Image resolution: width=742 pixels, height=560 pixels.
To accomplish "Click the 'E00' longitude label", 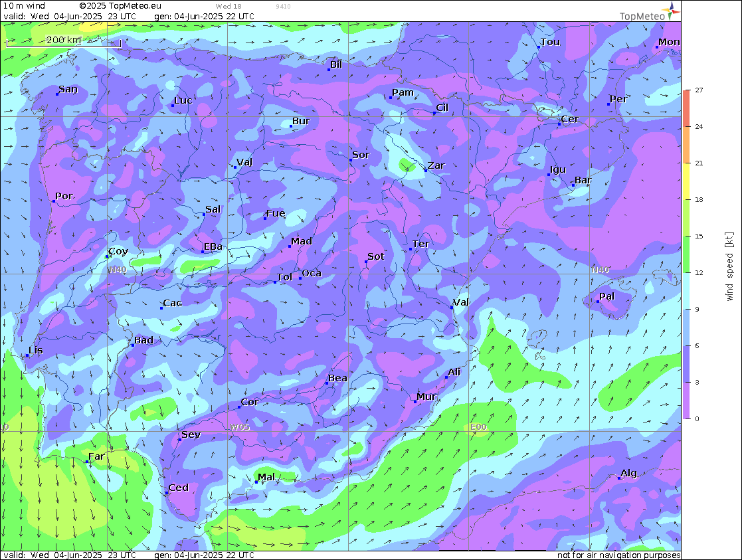I will pyautogui.click(x=478, y=427).
